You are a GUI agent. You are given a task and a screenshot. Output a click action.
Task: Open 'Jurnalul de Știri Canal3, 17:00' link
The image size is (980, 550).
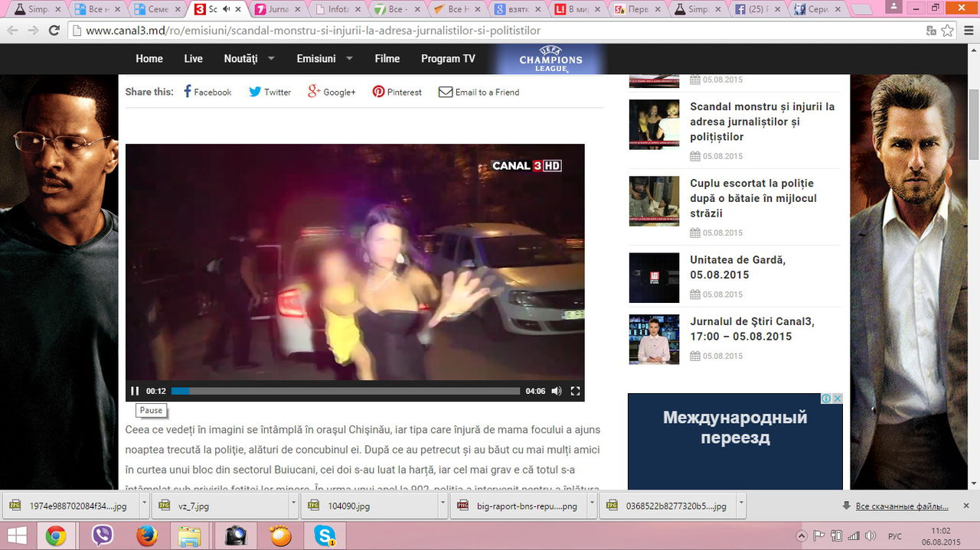(752, 329)
